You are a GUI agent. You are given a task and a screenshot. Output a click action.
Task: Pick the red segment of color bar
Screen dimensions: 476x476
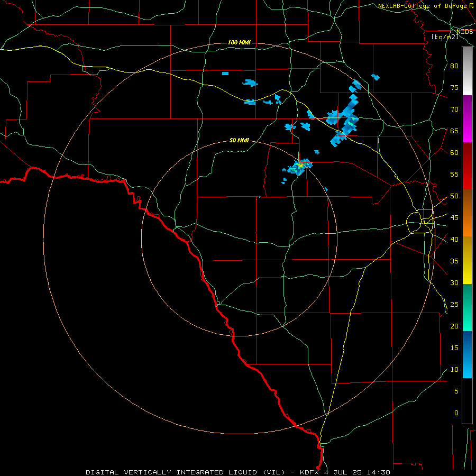[x=467, y=166]
